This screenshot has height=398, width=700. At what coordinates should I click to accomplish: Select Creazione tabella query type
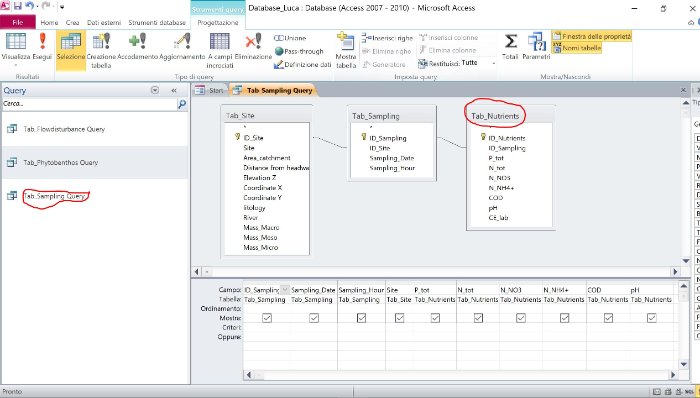[x=101, y=50]
